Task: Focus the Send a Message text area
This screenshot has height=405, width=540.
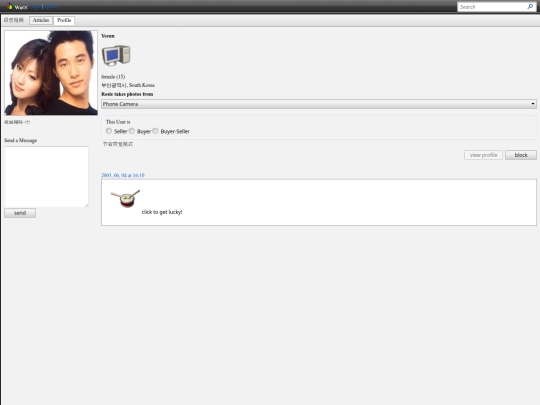Action: [46, 177]
